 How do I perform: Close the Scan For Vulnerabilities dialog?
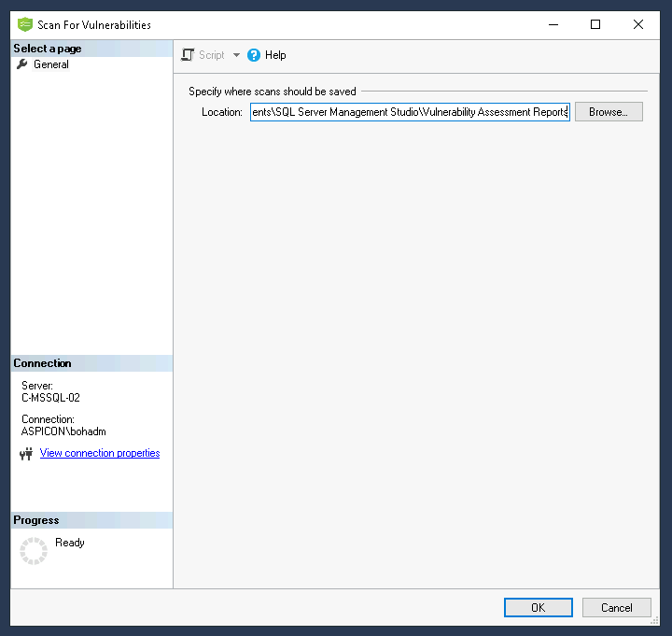[x=638, y=24]
